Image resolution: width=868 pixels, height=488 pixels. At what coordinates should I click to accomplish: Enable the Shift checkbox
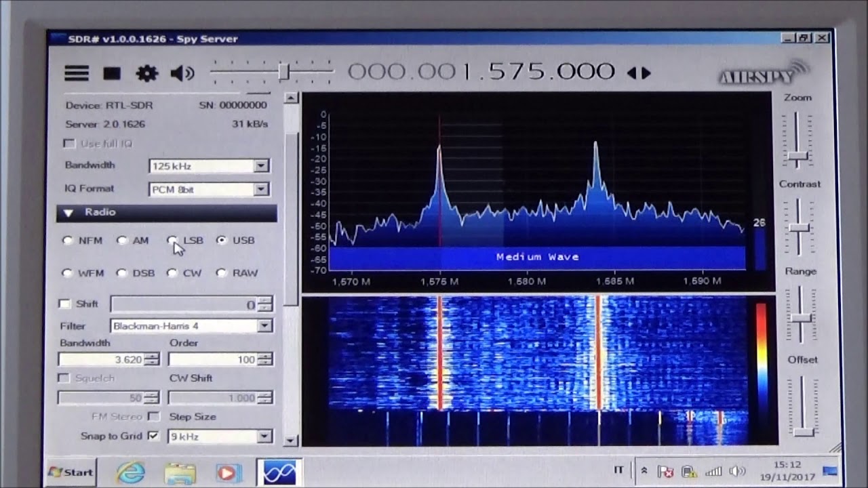tap(64, 304)
